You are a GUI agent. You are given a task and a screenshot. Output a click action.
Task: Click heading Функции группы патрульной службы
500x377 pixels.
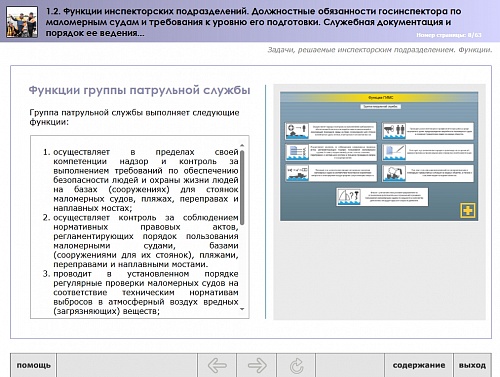(139, 90)
